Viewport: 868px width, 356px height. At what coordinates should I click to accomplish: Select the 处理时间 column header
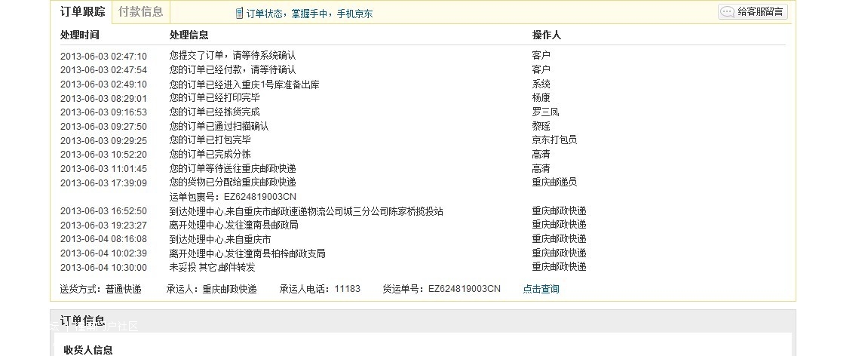(x=80, y=35)
